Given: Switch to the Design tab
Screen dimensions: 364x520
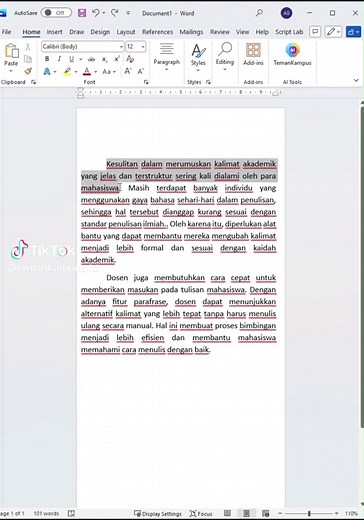Looking at the screenshot, I should pos(100,32).
